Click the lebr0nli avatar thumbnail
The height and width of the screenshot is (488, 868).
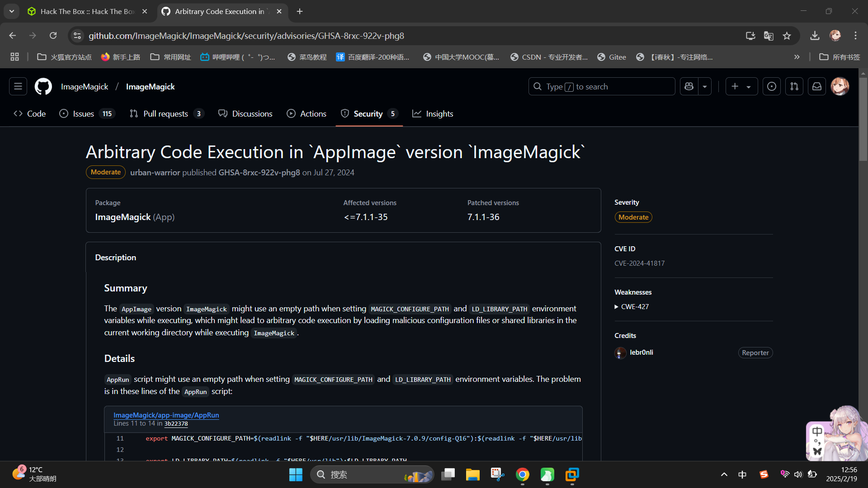620,353
